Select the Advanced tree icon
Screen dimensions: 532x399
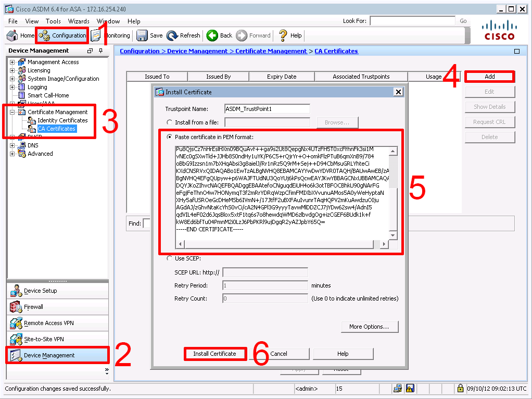tap(22, 154)
